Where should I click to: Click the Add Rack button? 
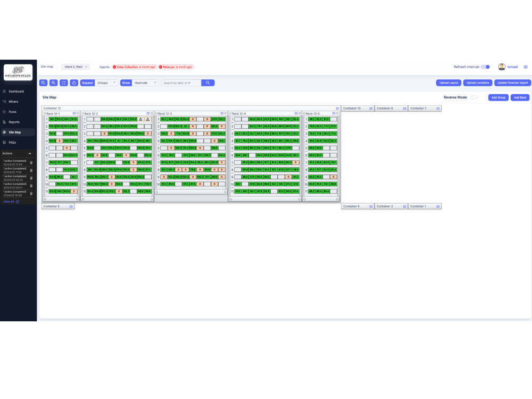[520, 98]
